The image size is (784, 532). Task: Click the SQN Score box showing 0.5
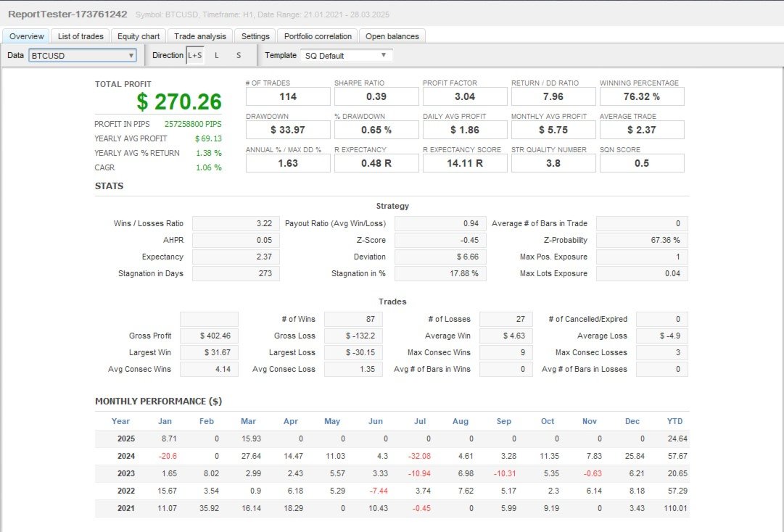pyautogui.click(x=642, y=163)
